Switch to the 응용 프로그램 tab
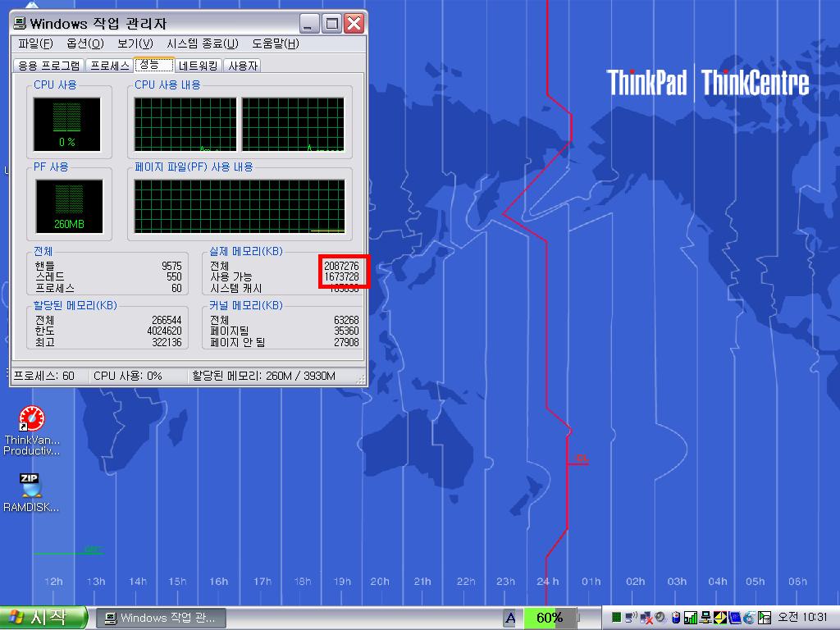The width and height of the screenshot is (840, 630). [49, 66]
